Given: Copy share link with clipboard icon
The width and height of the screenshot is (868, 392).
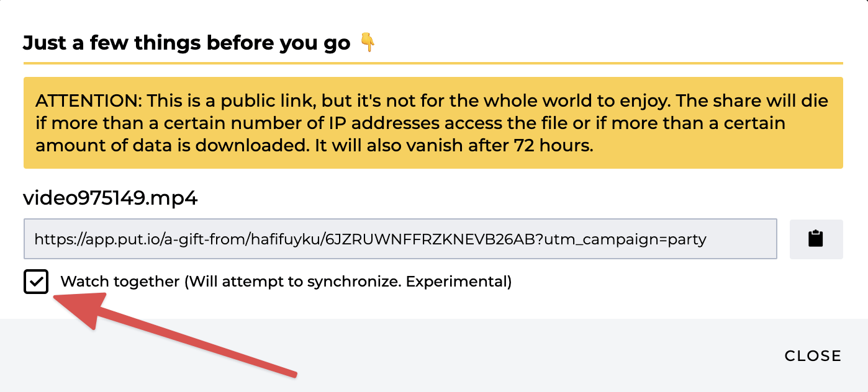Looking at the screenshot, I should point(816,239).
